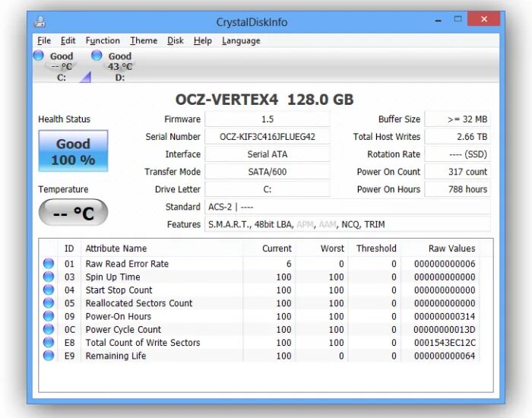
Task: Close the CrystalDiskInfo window
Action: [x=484, y=19]
